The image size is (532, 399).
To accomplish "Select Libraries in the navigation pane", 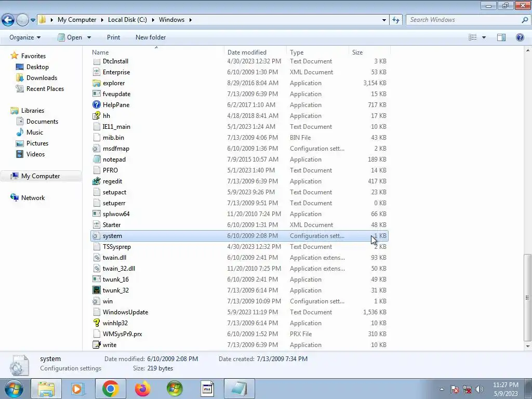I will coord(33,111).
